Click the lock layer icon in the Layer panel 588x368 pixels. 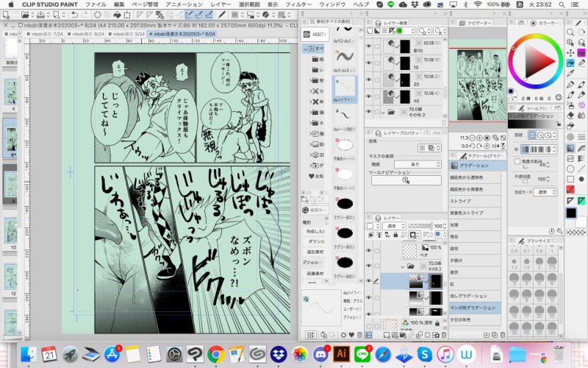point(395,235)
